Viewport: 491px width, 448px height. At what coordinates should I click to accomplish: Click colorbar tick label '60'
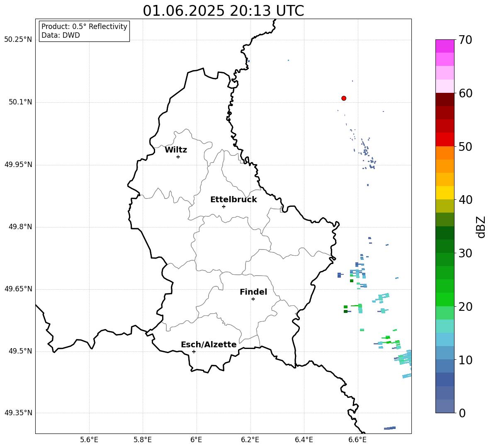click(465, 93)
